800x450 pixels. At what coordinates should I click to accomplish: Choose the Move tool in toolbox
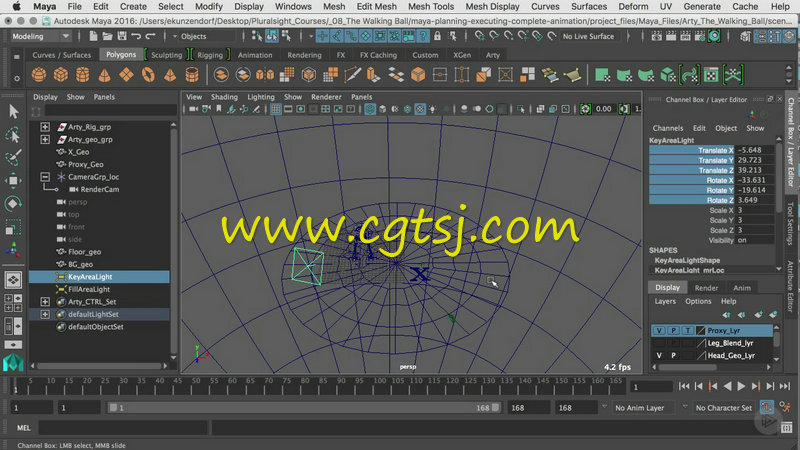[x=13, y=181]
